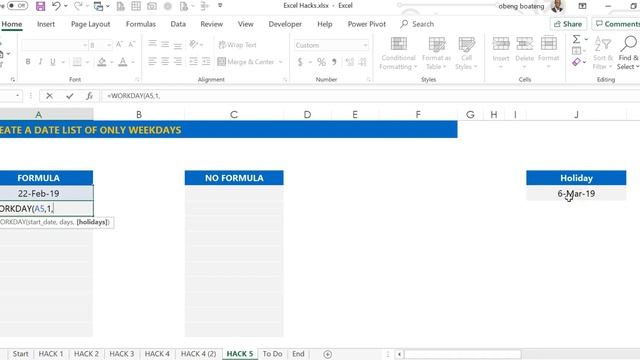The width and height of the screenshot is (640, 360).
Task: Select column C header
Action: 233,115
